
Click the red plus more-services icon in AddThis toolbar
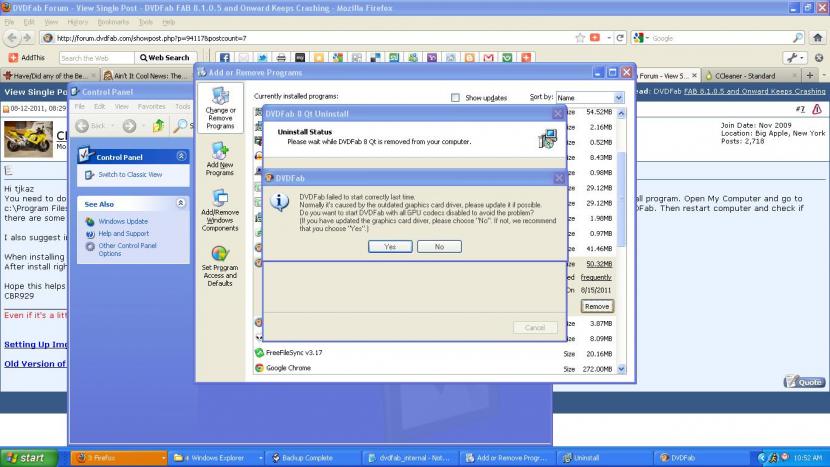click(x=526, y=58)
